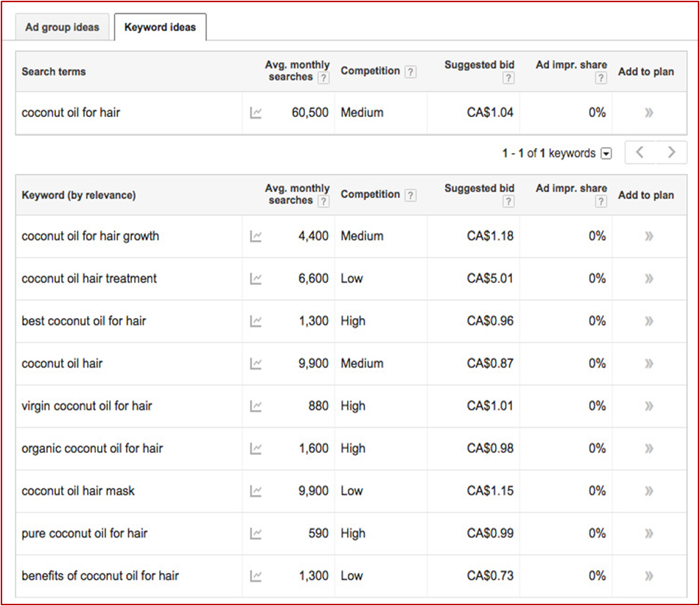Add 'best coconut oil for hair' to plan
The image size is (700, 606).
click(x=648, y=321)
